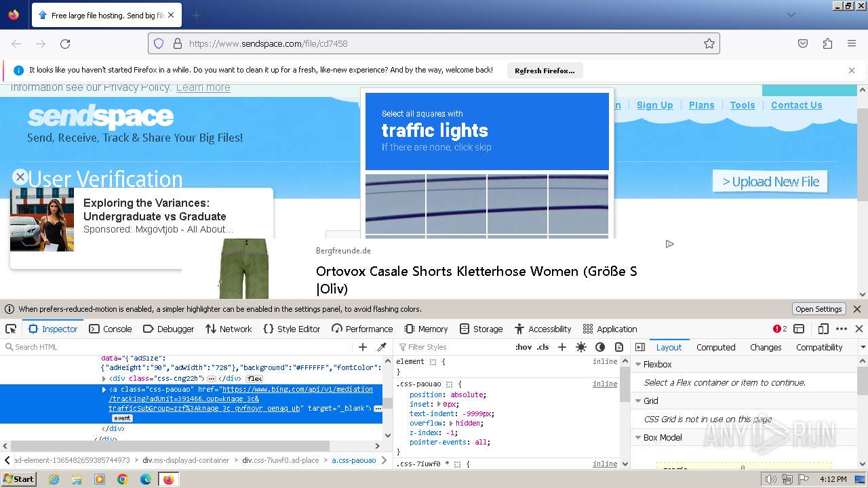Collapse the Box Model section
The image size is (868, 488).
638,438
